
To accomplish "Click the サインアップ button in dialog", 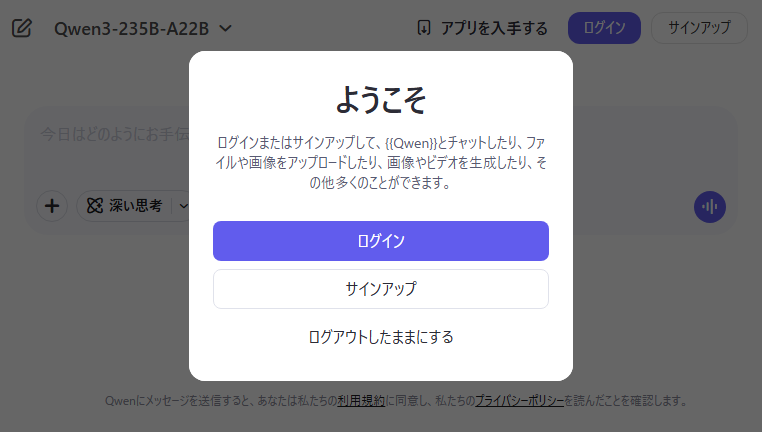I will [381, 289].
